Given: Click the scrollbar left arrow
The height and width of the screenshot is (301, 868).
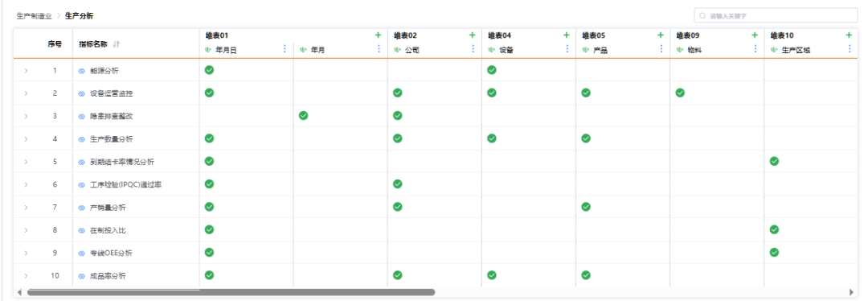Looking at the screenshot, I should pyautogui.click(x=19, y=292).
